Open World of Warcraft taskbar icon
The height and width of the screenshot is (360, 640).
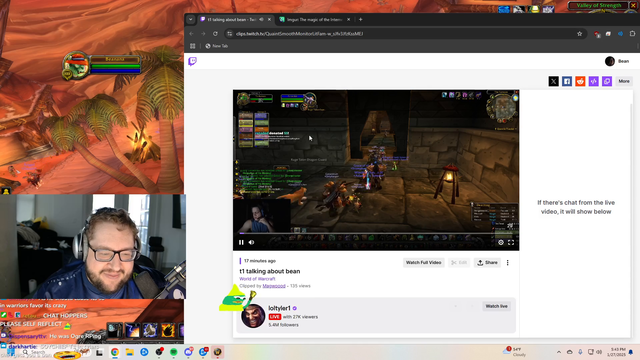(218, 352)
